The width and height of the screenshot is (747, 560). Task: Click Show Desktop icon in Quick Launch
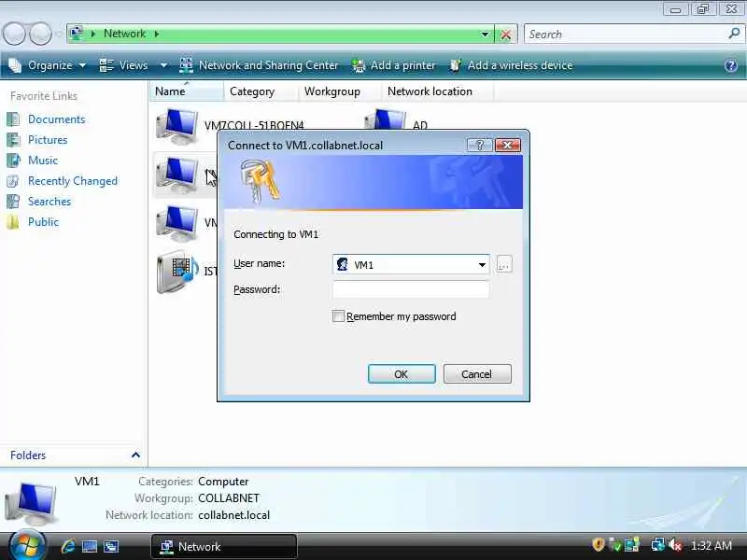90,546
